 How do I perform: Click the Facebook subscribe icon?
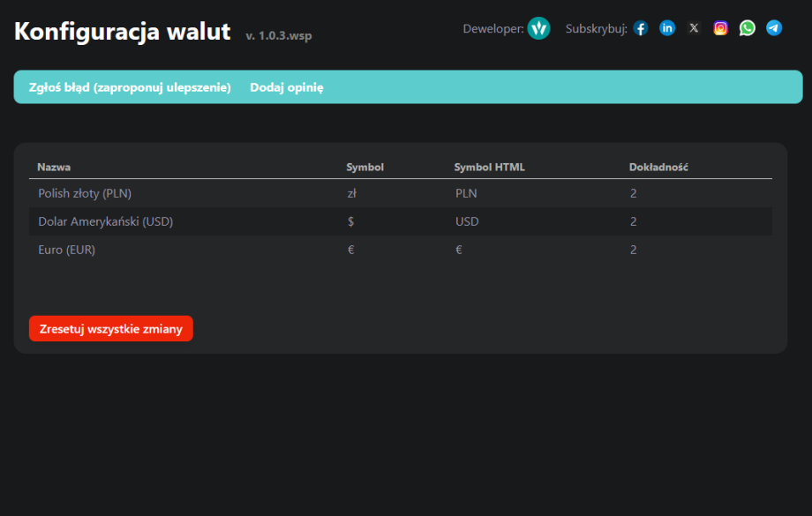click(640, 27)
